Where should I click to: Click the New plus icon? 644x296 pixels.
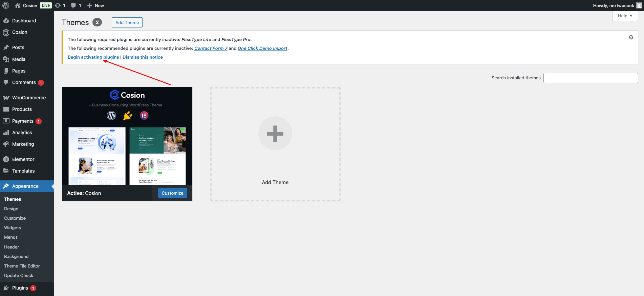click(x=90, y=5)
